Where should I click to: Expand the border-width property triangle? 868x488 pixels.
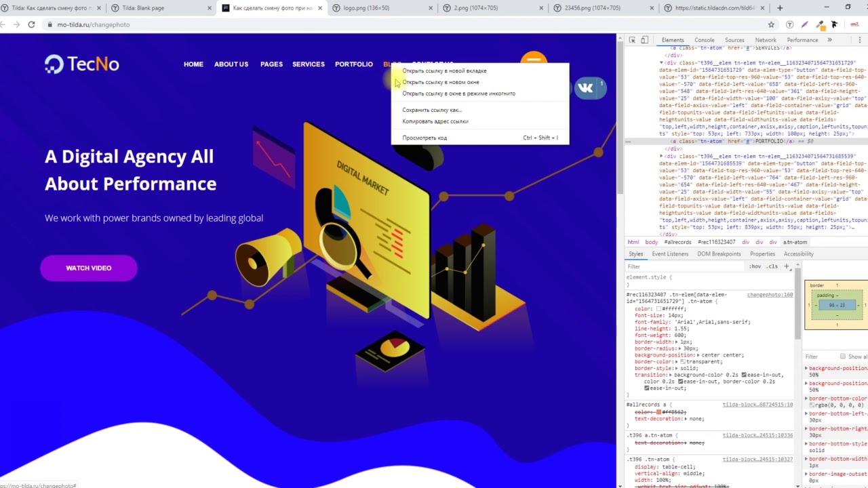click(677, 342)
